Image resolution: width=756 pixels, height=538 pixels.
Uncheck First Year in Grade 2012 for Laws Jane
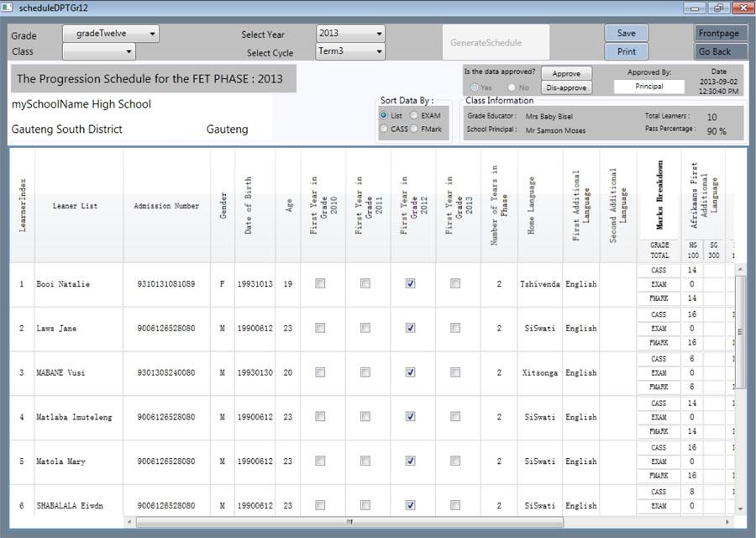pos(410,328)
